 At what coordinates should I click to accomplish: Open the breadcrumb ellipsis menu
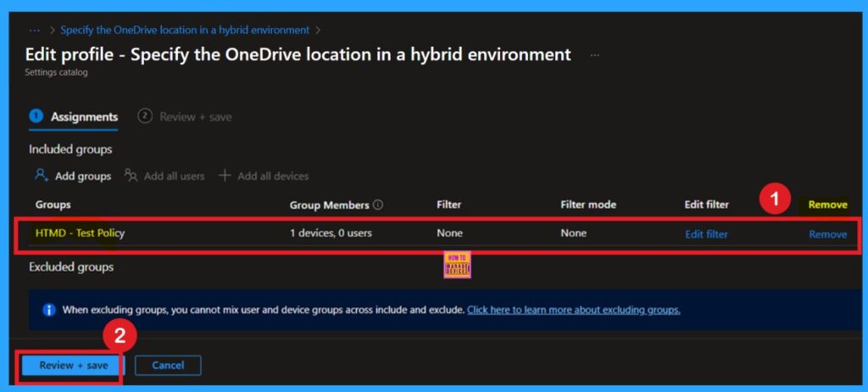point(34,30)
